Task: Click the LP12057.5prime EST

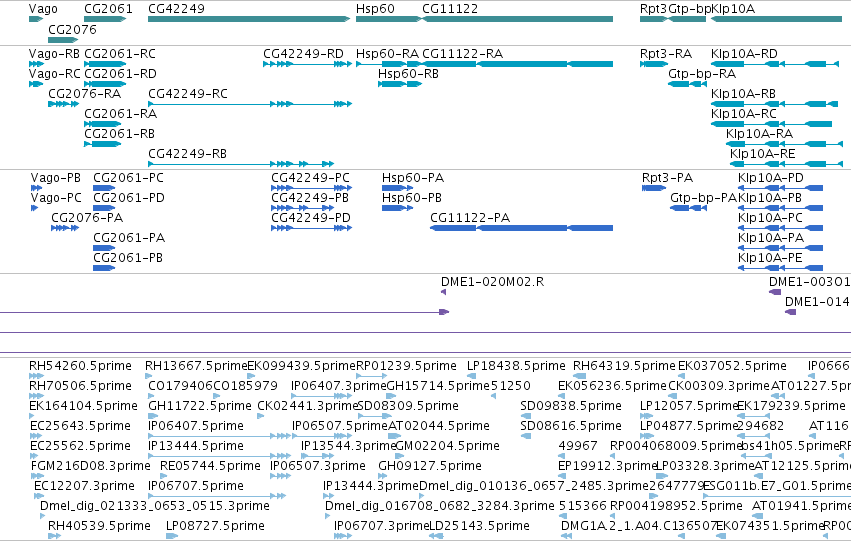Action: click(x=644, y=416)
